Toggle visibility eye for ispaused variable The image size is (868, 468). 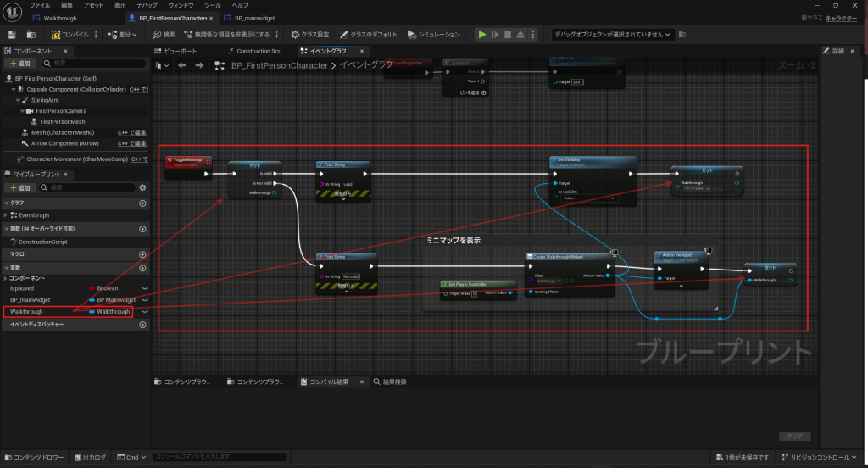(144, 288)
